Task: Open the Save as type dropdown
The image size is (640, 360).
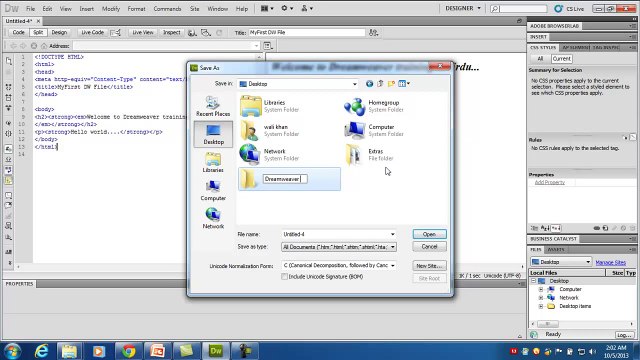Action: click(393, 247)
